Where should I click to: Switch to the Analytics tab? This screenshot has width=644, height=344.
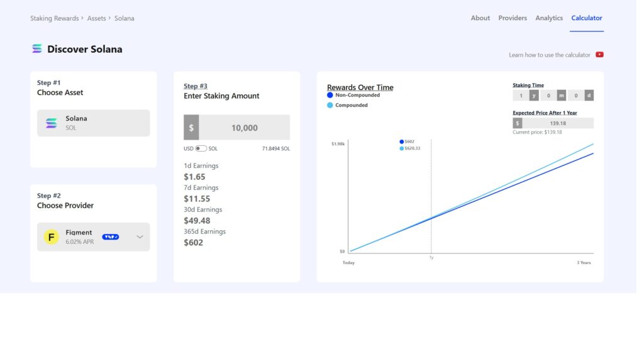point(549,18)
